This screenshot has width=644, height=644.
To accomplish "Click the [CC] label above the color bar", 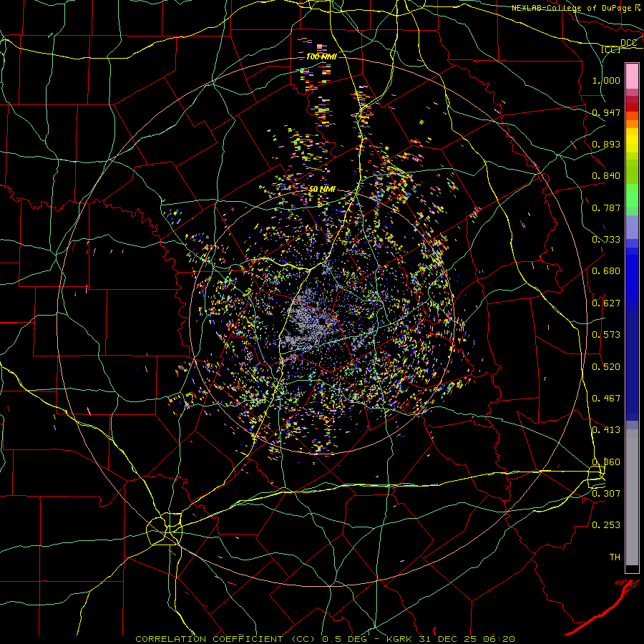I will coord(610,49).
